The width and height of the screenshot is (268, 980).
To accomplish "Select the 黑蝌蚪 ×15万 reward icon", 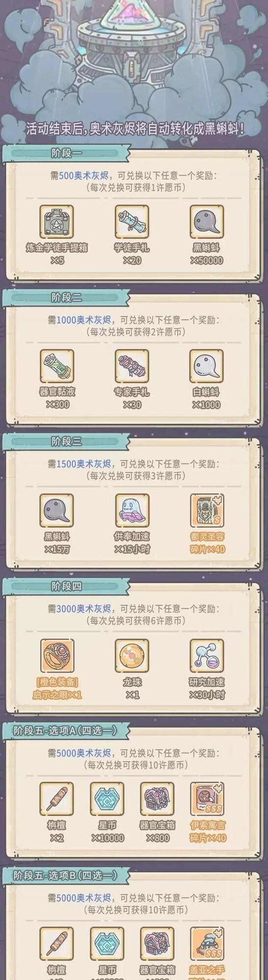I will click(x=56, y=511).
